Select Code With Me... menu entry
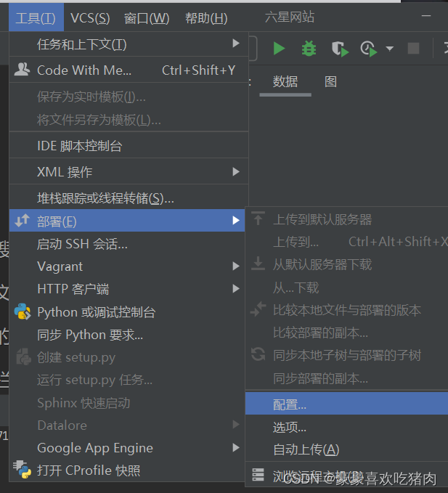The height and width of the screenshot is (493, 448). tap(129, 70)
